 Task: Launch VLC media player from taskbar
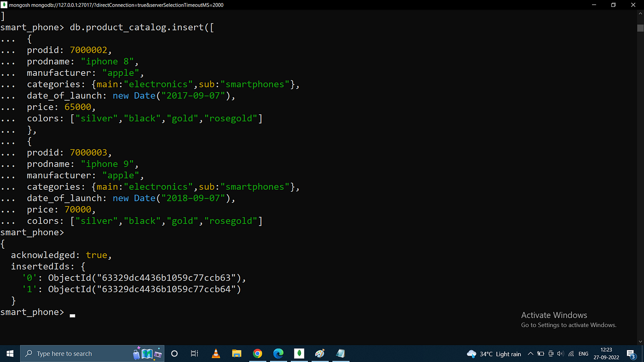216,353
